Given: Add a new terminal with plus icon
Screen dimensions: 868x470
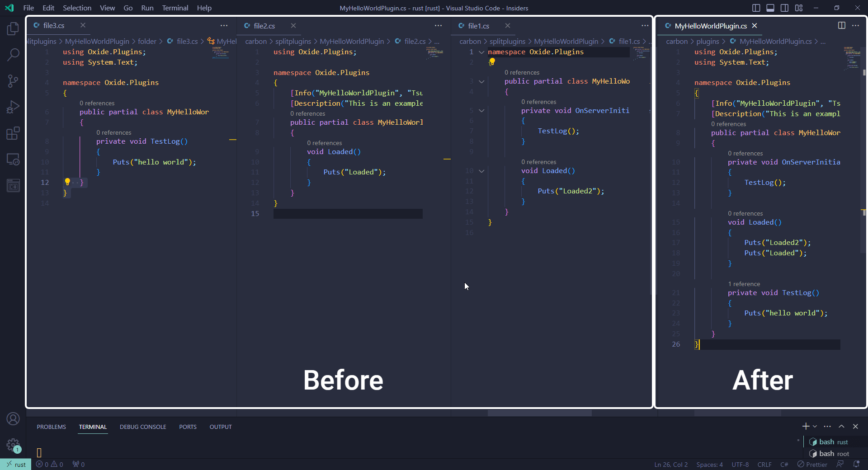Looking at the screenshot, I should click(x=806, y=426).
